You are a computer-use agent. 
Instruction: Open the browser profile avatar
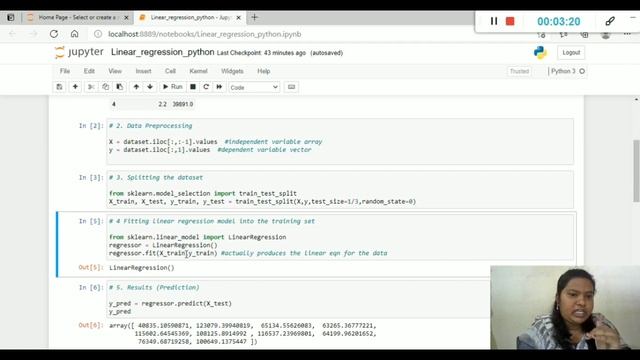point(606,35)
